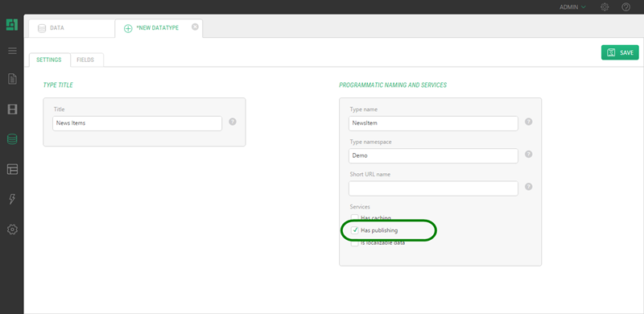The width and height of the screenshot is (644, 314).
Task: Enable the Is localizable data checkbox
Action: click(x=354, y=243)
